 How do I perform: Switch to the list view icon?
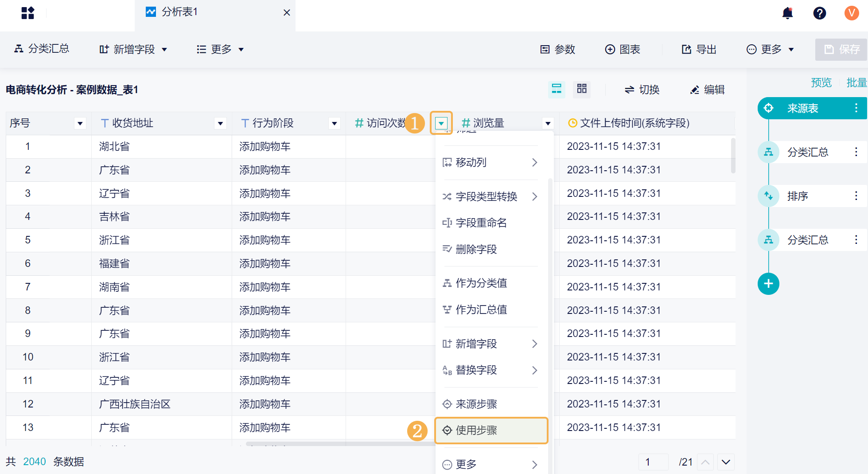pyautogui.click(x=557, y=89)
